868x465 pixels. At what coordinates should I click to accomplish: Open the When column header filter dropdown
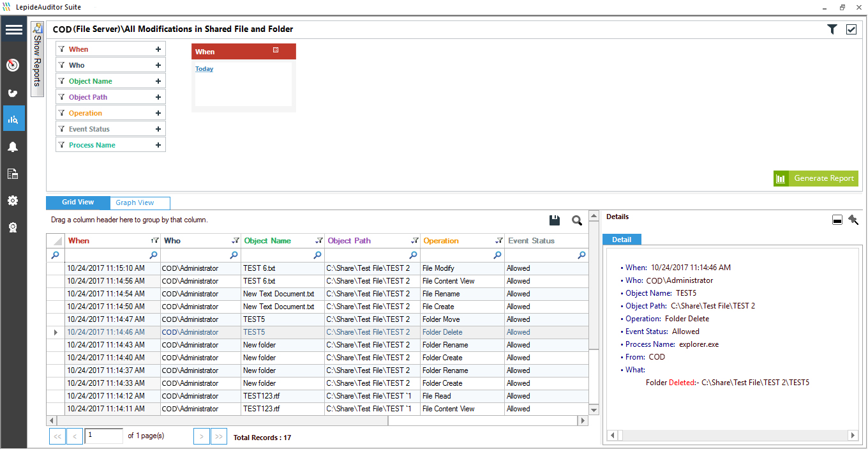pos(155,241)
